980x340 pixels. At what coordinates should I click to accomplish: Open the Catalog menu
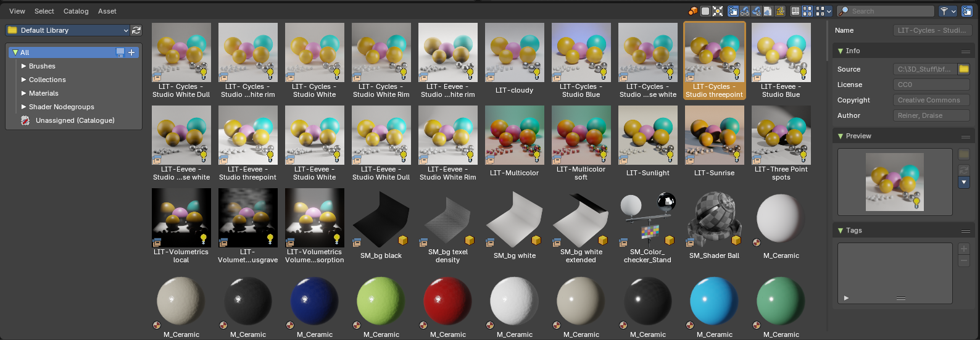coord(76,11)
